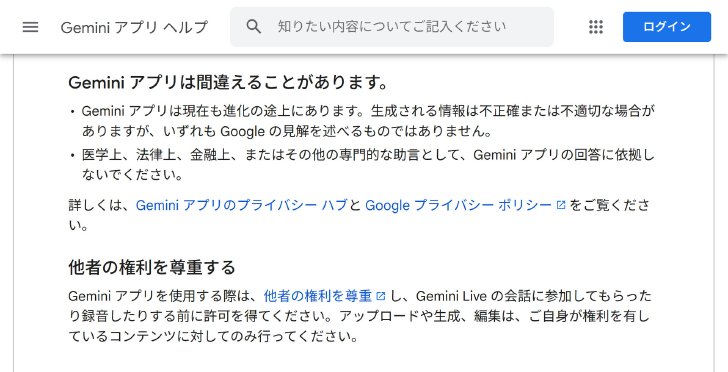Click bullet text about 進化の途上にあります
This screenshot has height=372, width=728.
coord(368,121)
